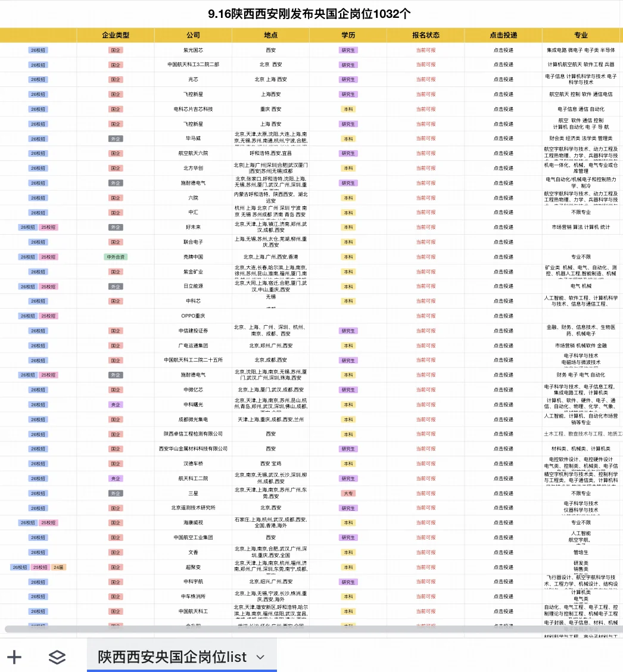Open 点击投递 link in 海康威视 row
The width and height of the screenshot is (623, 672).
pyautogui.click(x=503, y=522)
